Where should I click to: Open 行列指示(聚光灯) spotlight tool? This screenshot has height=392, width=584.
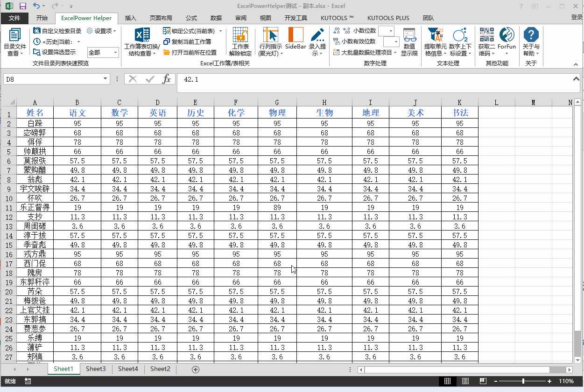pos(270,42)
